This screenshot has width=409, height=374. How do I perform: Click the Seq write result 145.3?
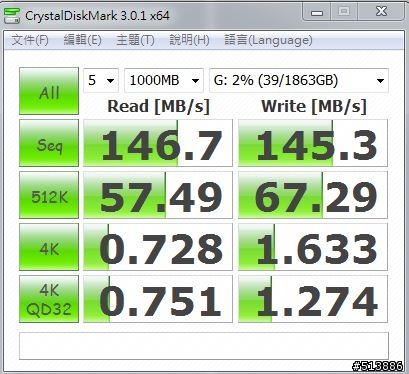313,143
